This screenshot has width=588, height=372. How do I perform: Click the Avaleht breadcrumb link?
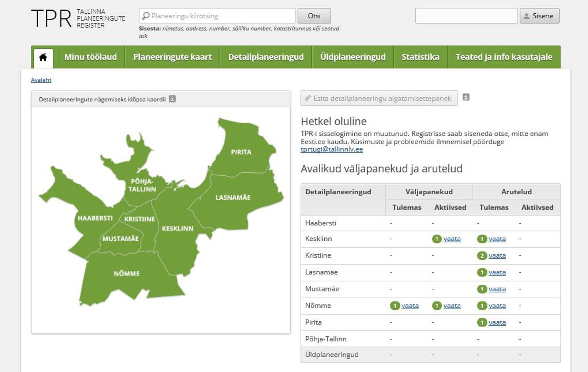(x=41, y=80)
